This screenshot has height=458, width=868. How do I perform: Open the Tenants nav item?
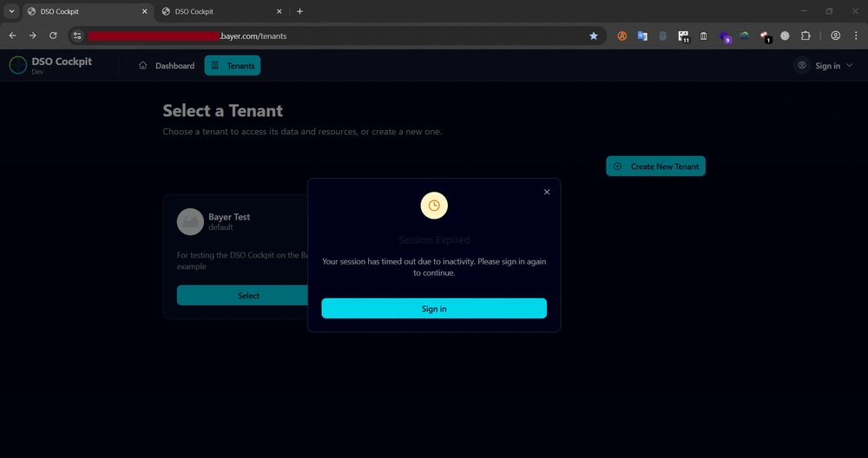[233, 65]
